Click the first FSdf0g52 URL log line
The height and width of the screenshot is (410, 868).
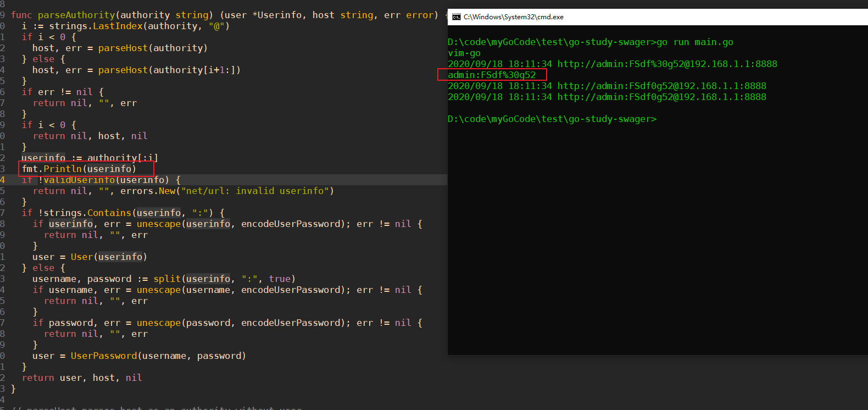tap(607, 86)
